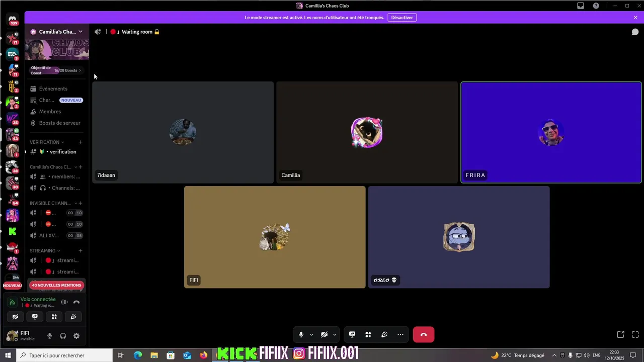Launch Activities from the call control bar
This screenshot has width=644, height=362.
point(368,334)
